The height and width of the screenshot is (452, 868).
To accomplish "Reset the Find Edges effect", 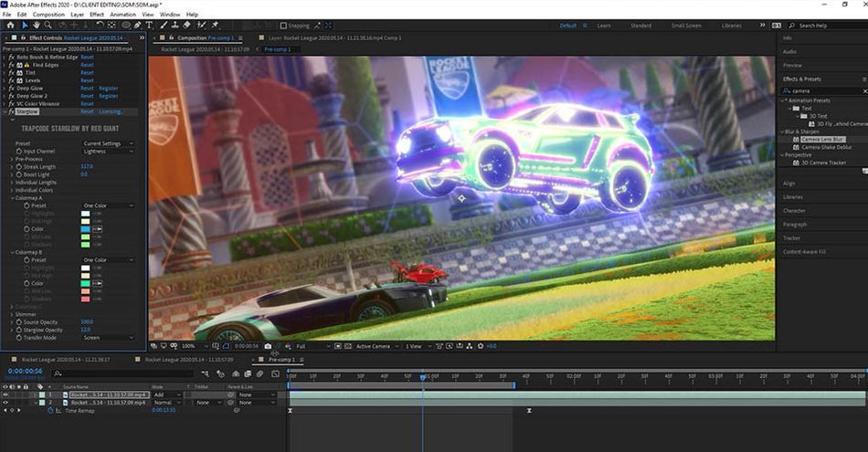I will (x=87, y=65).
